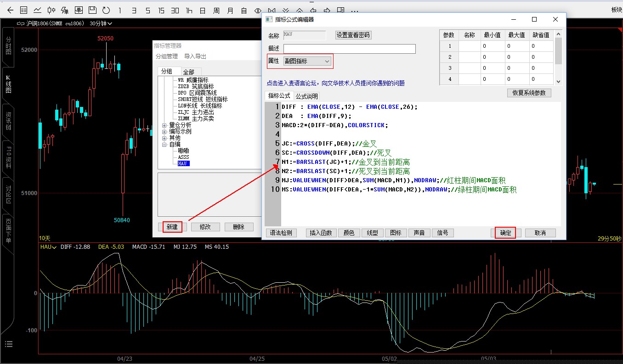Open the 属性 副图指标 dropdown
The image size is (623, 364).
pos(307,61)
